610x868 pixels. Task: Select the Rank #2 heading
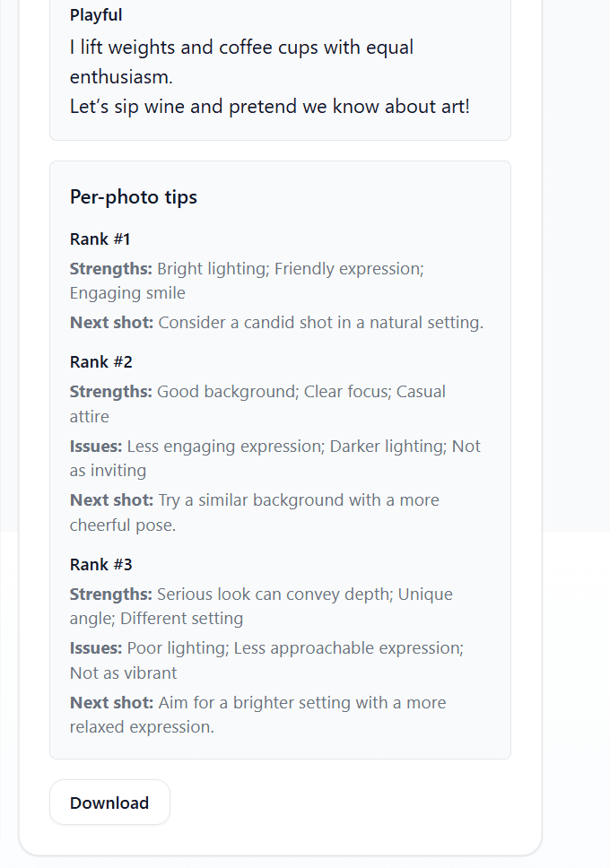tap(101, 361)
